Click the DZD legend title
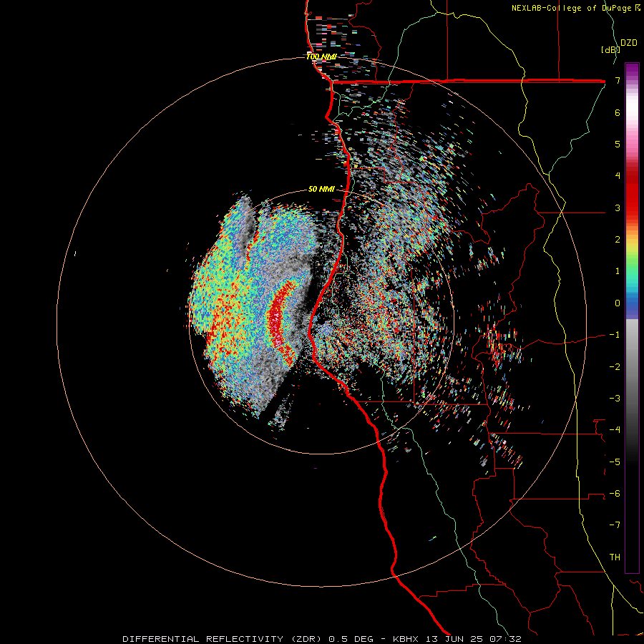The width and height of the screenshot is (644, 644). tap(629, 43)
